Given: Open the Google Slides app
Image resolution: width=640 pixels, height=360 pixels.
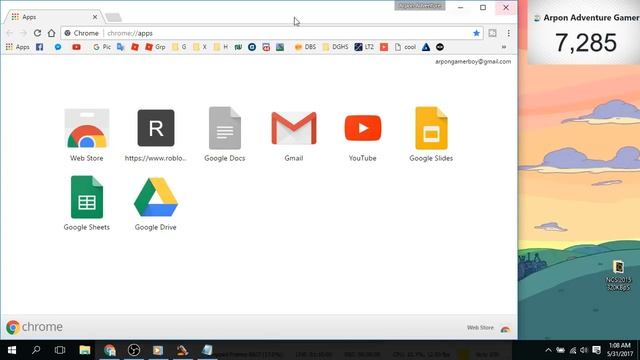Looking at the screenshot, I should [431, 135].
